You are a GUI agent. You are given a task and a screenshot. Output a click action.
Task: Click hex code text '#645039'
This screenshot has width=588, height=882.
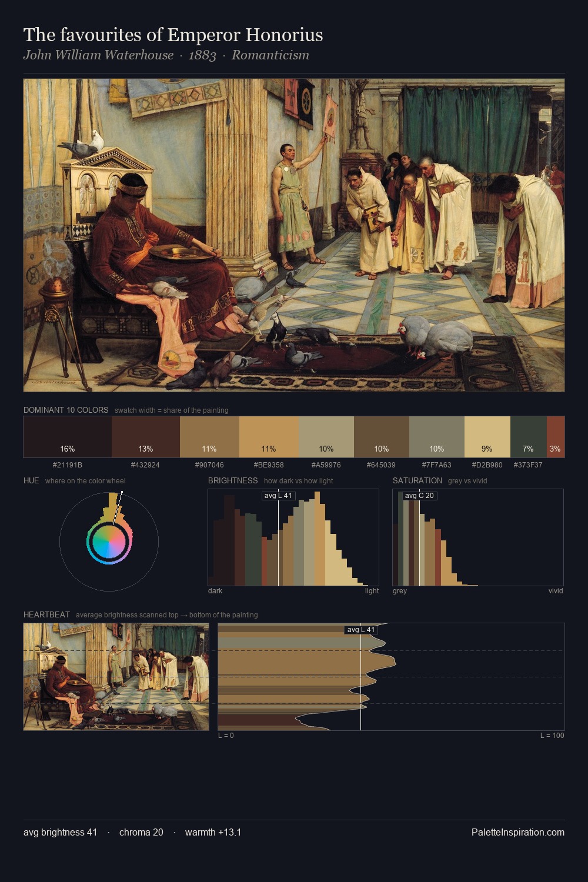[x=382, y=465]
